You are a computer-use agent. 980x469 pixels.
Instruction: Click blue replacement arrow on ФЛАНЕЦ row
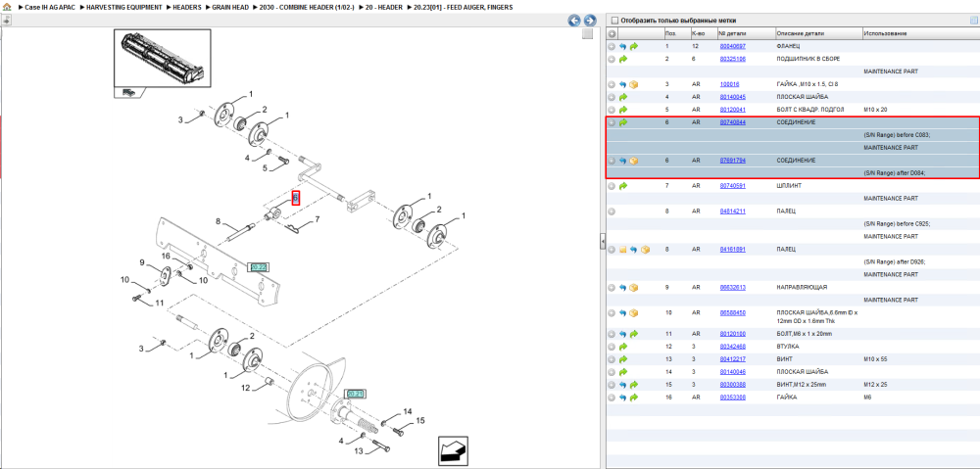[623, 46]
